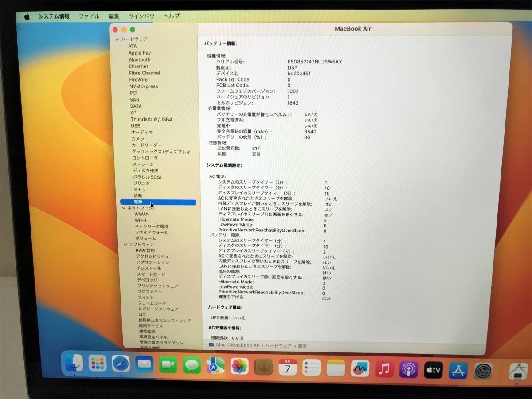The height and width of the screenshot is (399, 532).
Task: Select カメラ in the sidebar
Action: [138, 139]
